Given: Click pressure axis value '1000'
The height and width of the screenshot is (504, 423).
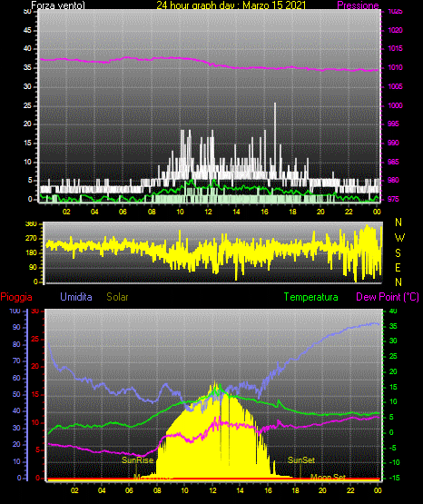Looking at the screenshot, I should [x=395, y=105].
